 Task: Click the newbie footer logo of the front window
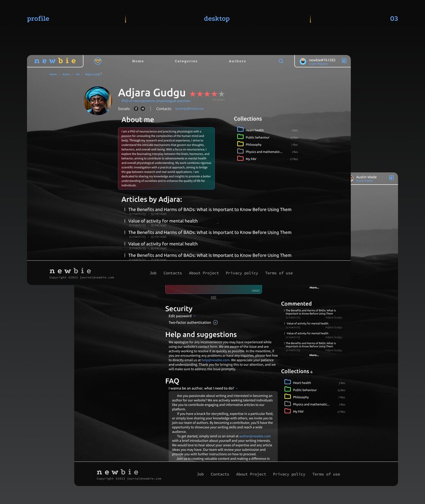click(x=70, y=271)
